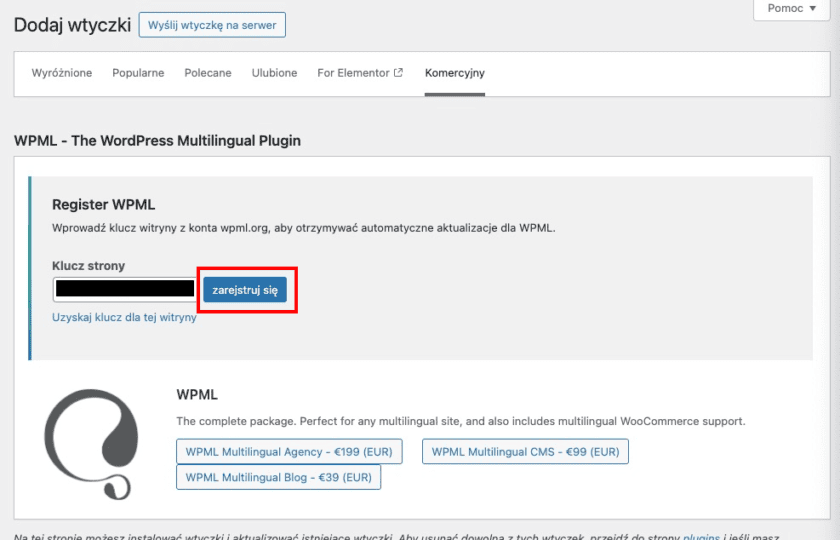The width and height of the screenshot is (840, 540).
Task: Choose WPML Multilingual CMS €99 option
Action: point(525,452)
